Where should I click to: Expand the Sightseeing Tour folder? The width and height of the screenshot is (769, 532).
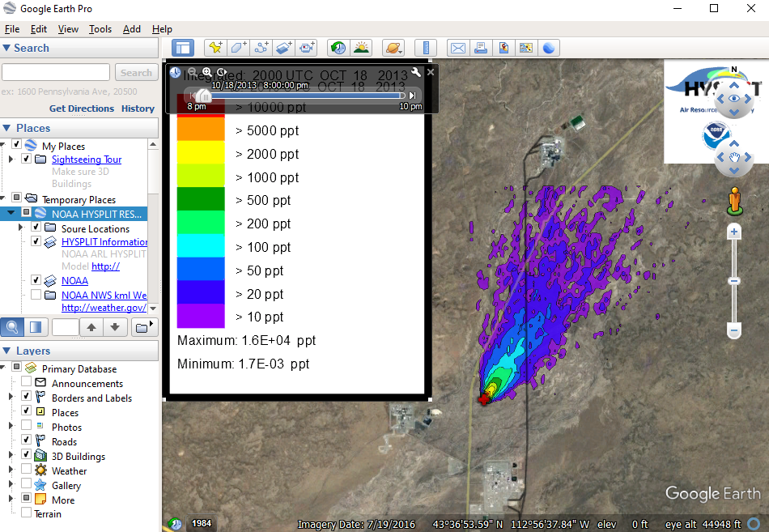[x=11, y=159]
